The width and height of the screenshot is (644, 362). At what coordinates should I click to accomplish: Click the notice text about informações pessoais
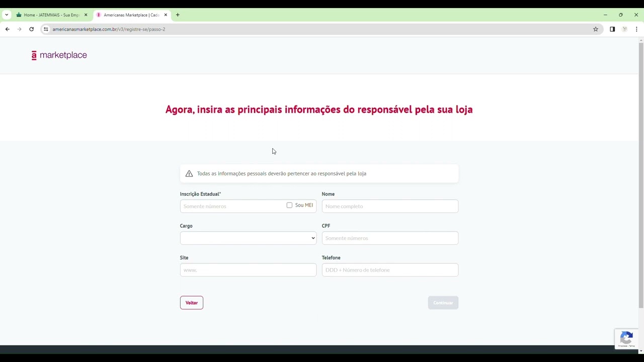pyautogui.click(x=282, y=173)
